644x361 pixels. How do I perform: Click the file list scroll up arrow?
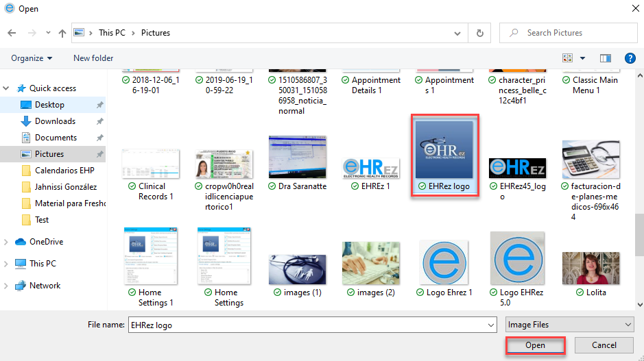[639, 75]
